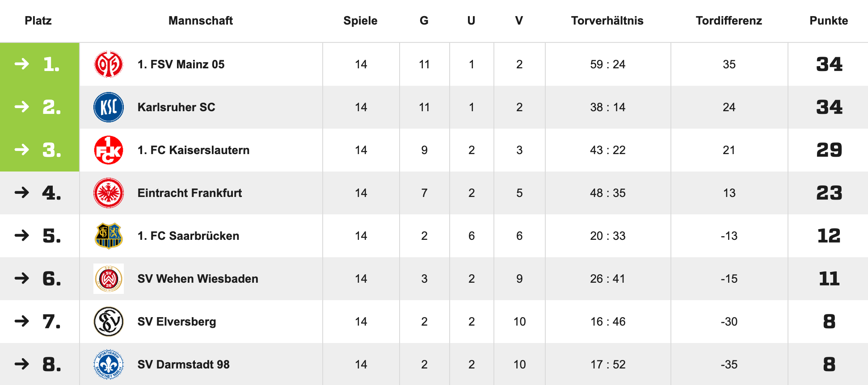Open the 1. FC Saarbrücken team link
This screenshot has width=868, height=385.
tap(188, 236)
